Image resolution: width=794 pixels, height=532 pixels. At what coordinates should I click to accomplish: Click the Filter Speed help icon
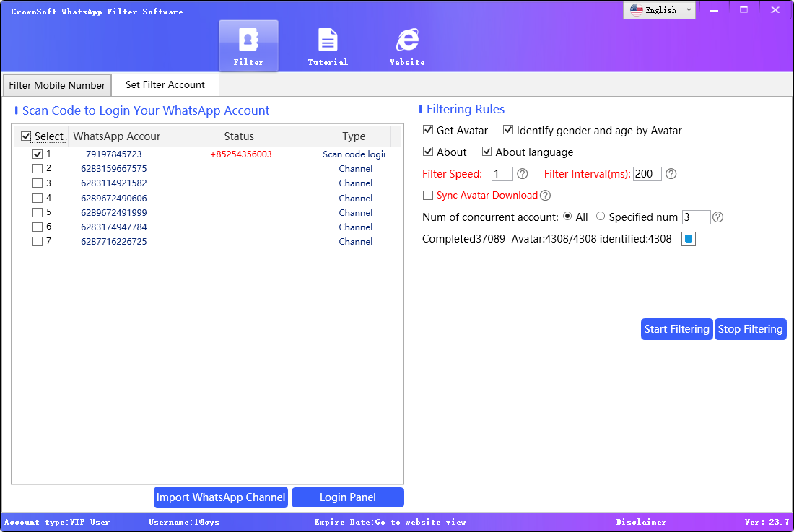pyautogui.click(x=522, y=174)
